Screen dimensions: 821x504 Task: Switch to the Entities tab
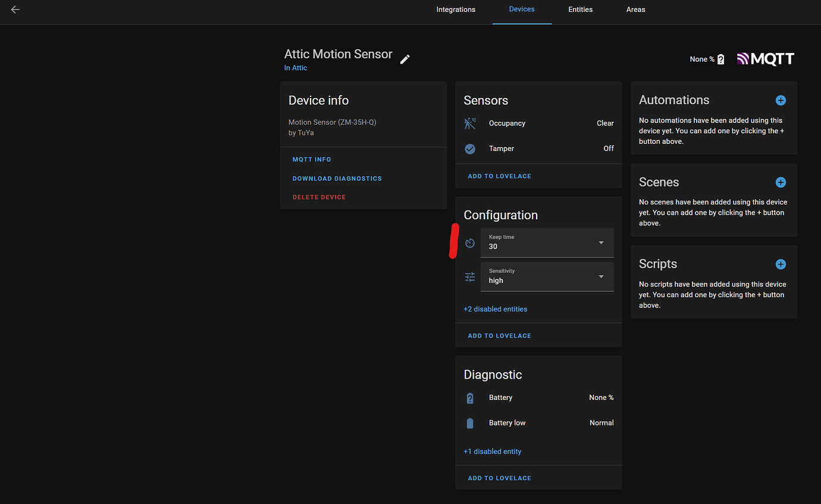[x=580, y=9]
